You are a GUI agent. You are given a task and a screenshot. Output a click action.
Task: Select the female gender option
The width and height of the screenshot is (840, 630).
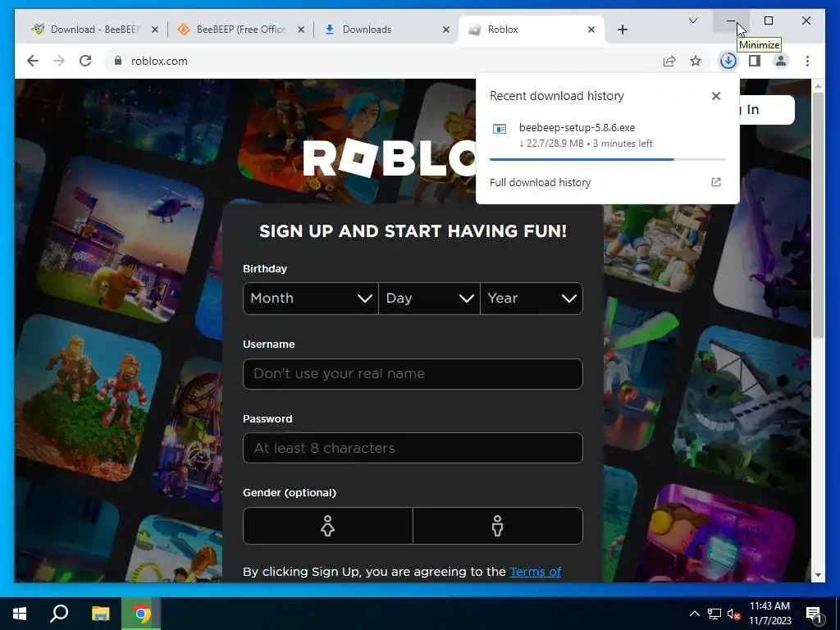pos(328,526)
